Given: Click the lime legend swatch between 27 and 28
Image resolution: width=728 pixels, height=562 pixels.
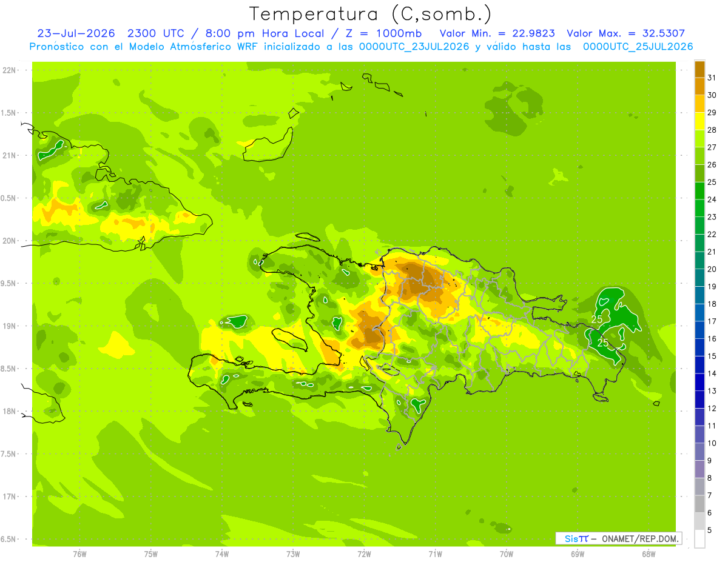Looking at the screenshot, I should tap(699, 138).
